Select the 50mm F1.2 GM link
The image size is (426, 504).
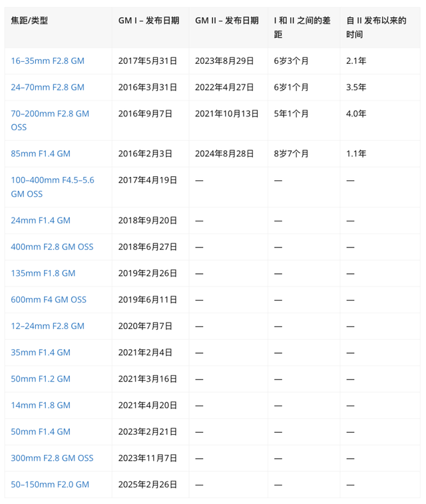[x=41, y=379]
